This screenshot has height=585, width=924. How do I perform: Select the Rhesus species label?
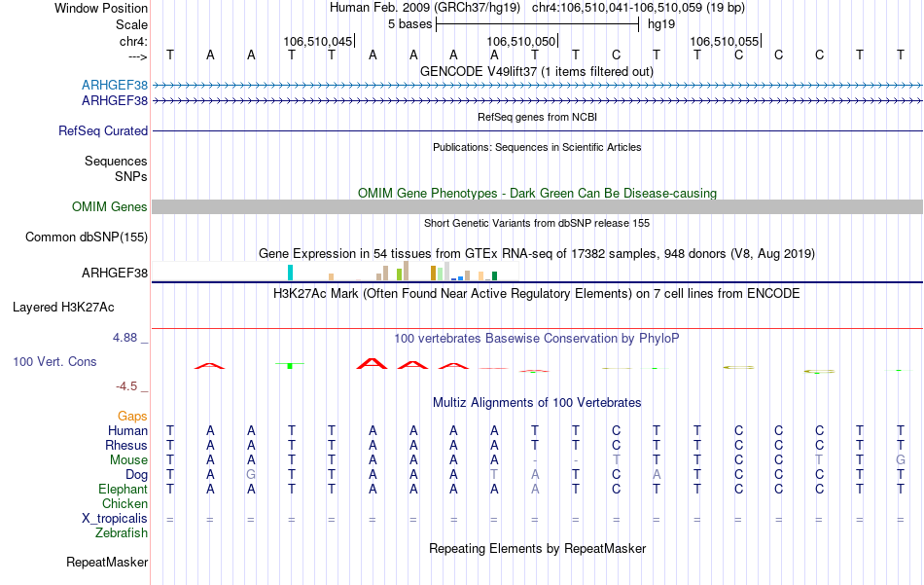126,446
